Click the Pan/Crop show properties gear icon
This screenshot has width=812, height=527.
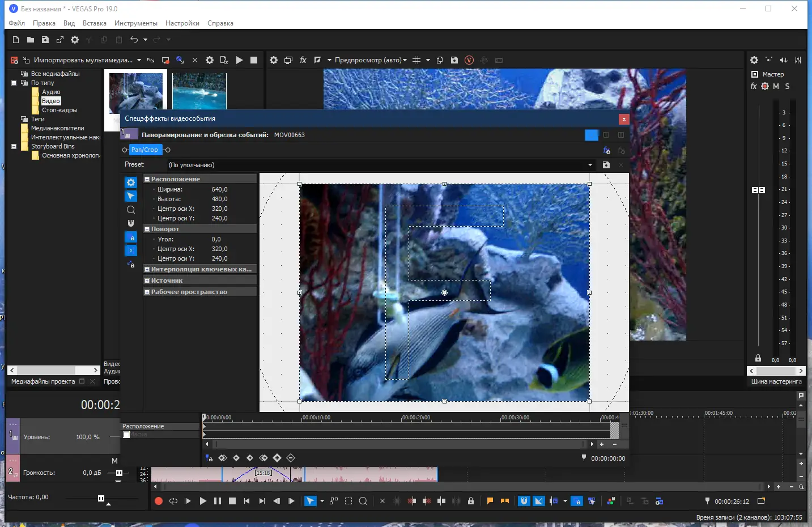tap(131, 182)
